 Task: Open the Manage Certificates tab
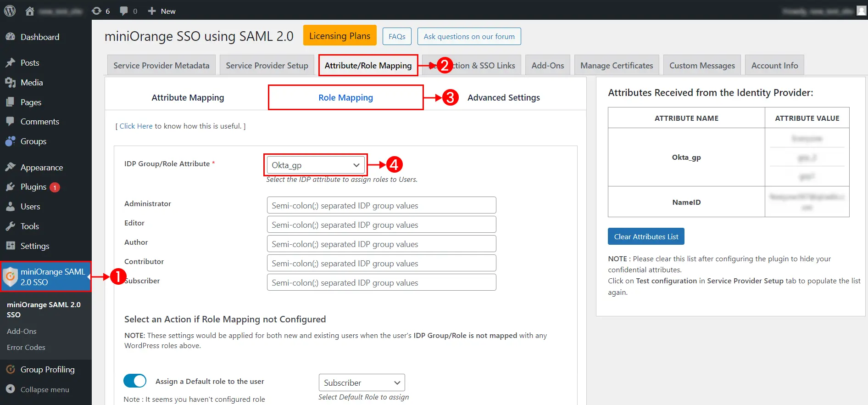[617, 65]
